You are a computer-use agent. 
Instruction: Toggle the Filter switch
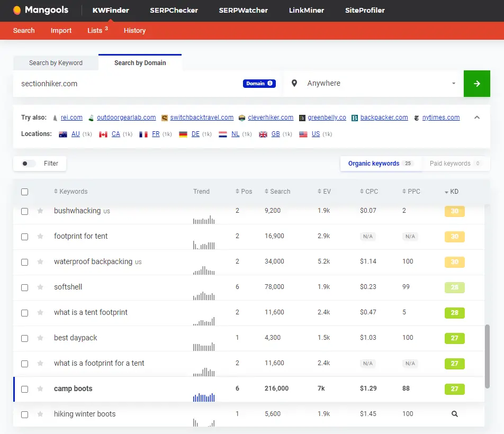tap(28, 164)
